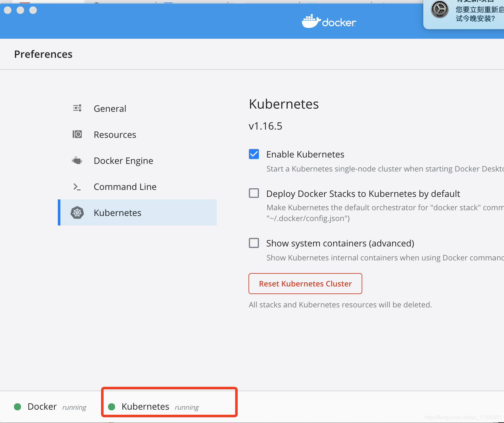Image resolution: width=504 pixels, height=423 pixels.
Task: Click the system update notification gear icon
Action: pos(440,9)
